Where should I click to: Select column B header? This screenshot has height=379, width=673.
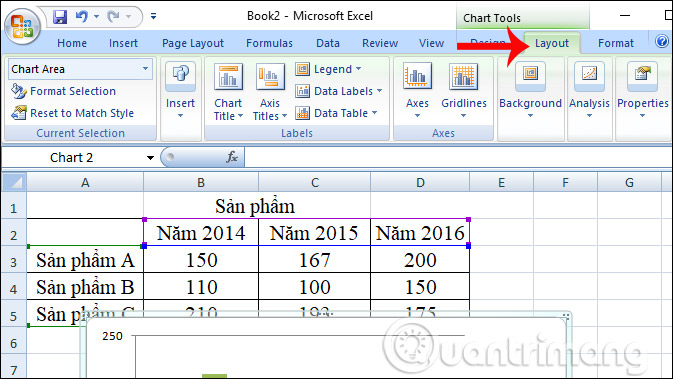201,182
